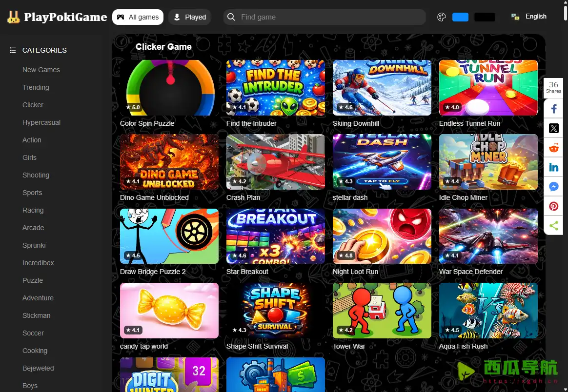Open the Idle Chop Miner game thumbnail
Image resolution: width=568 pixels, height=392 pixels.
pyautogui.click(x=488, y=162)
